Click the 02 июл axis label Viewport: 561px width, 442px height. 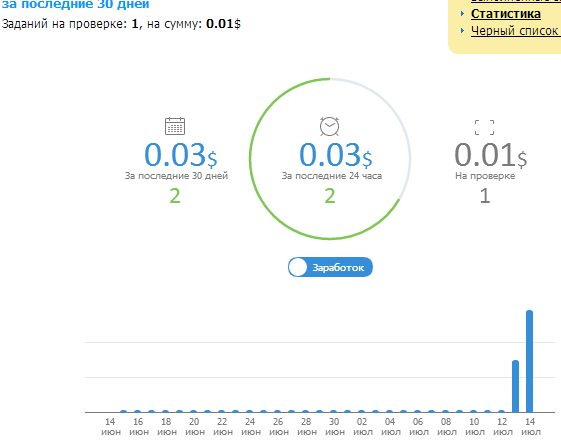coord(362,427)
